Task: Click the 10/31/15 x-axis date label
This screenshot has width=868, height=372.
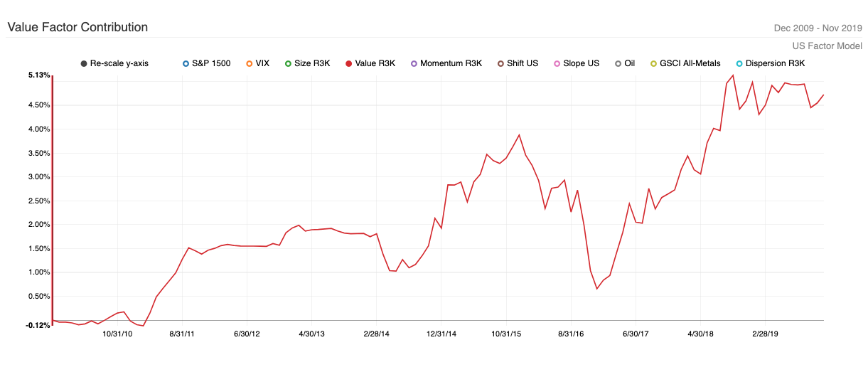Action: click(506, 333)
